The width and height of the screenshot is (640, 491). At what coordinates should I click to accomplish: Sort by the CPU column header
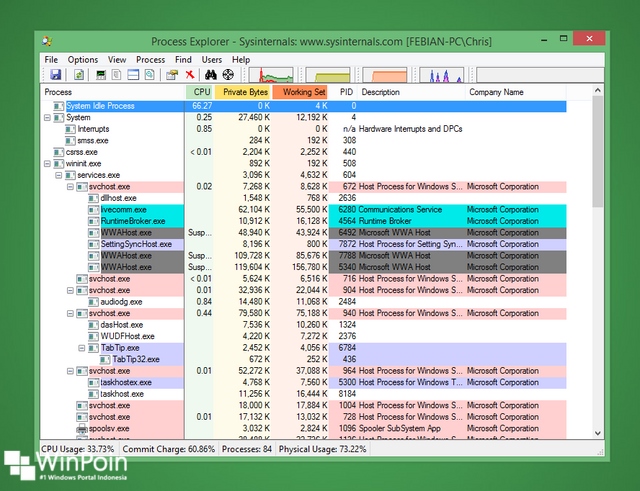[200, 92]
